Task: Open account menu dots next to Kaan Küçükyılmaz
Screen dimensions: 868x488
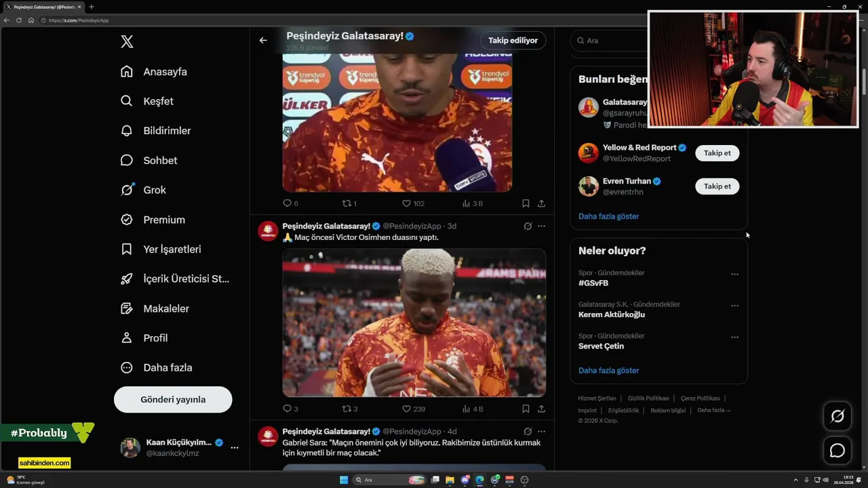Action: tap(235, 447)
